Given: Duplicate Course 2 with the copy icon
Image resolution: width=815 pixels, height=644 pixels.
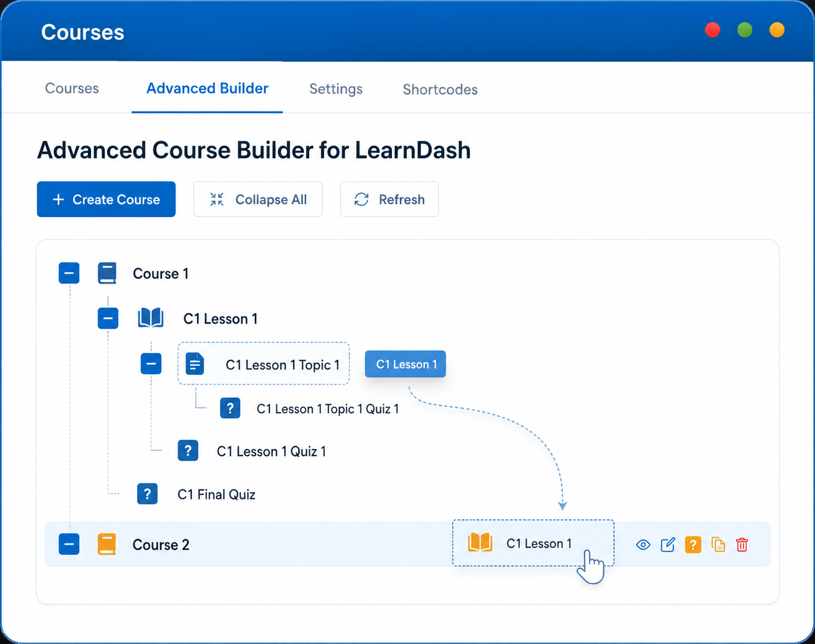Looking at the screenshot, I should 718,545.
